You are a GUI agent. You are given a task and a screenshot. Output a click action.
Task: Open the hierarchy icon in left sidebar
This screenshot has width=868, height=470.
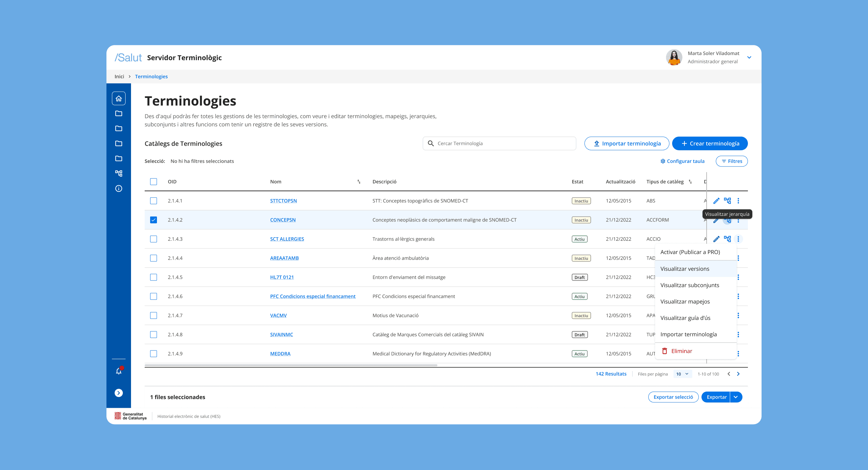tap(118, 173)
